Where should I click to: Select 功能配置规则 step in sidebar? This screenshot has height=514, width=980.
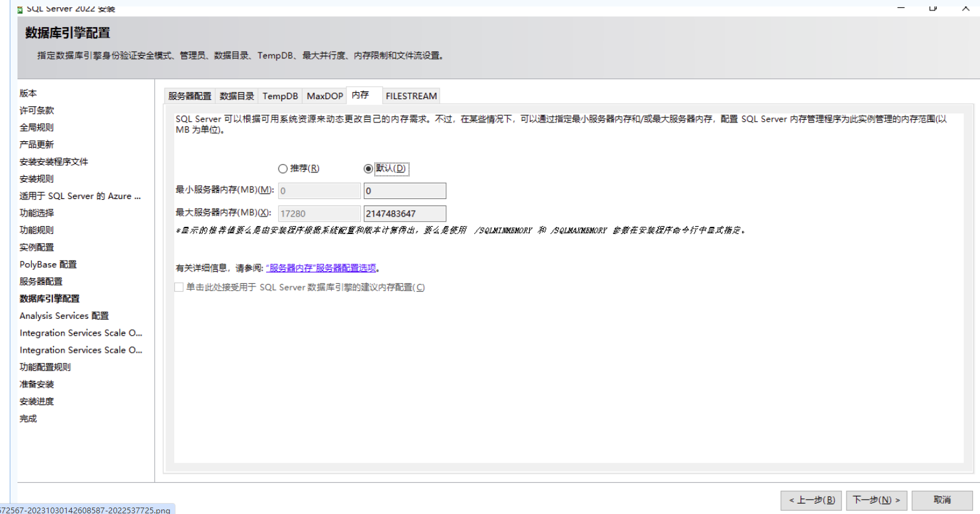click(45, 367)
